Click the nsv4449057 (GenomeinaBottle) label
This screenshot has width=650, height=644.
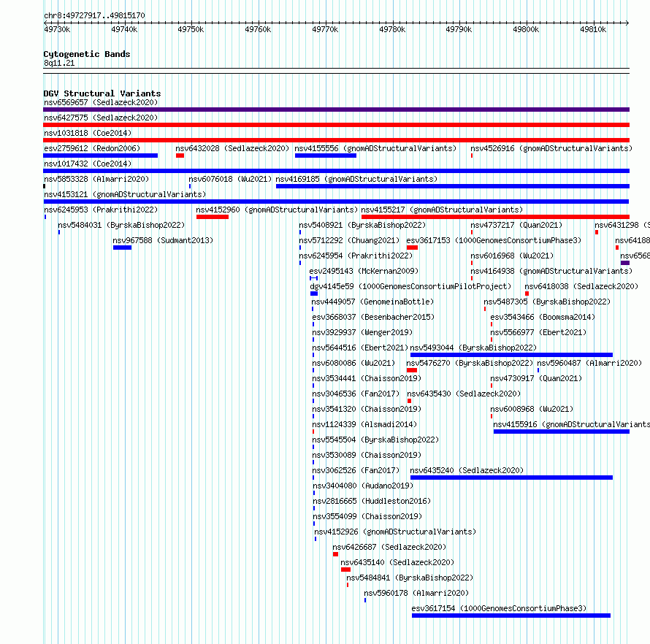coord(372,302)
